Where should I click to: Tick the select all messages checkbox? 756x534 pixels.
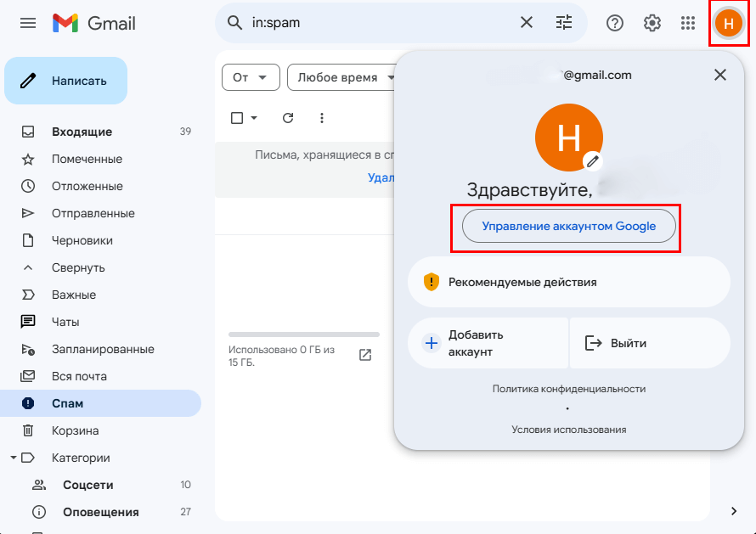click(238, 118)
